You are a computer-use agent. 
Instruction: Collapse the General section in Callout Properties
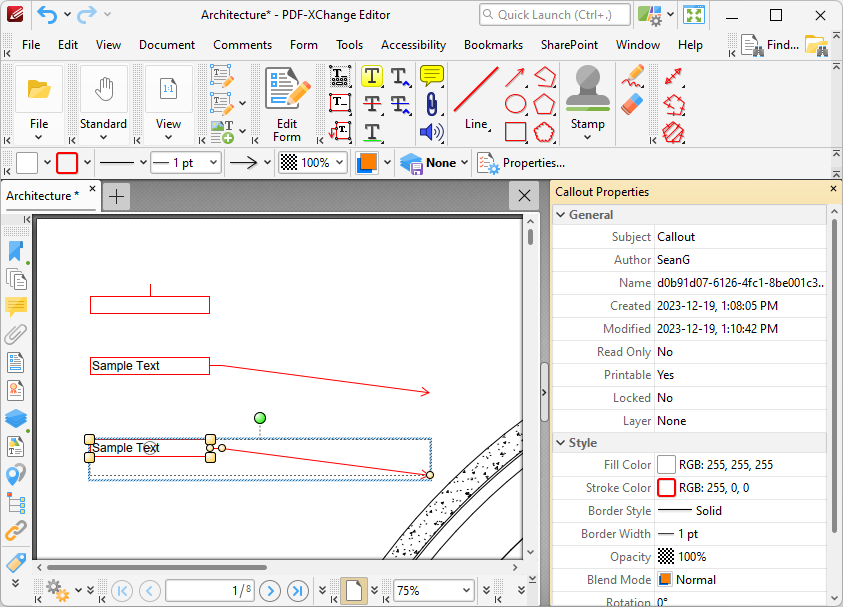560,214
